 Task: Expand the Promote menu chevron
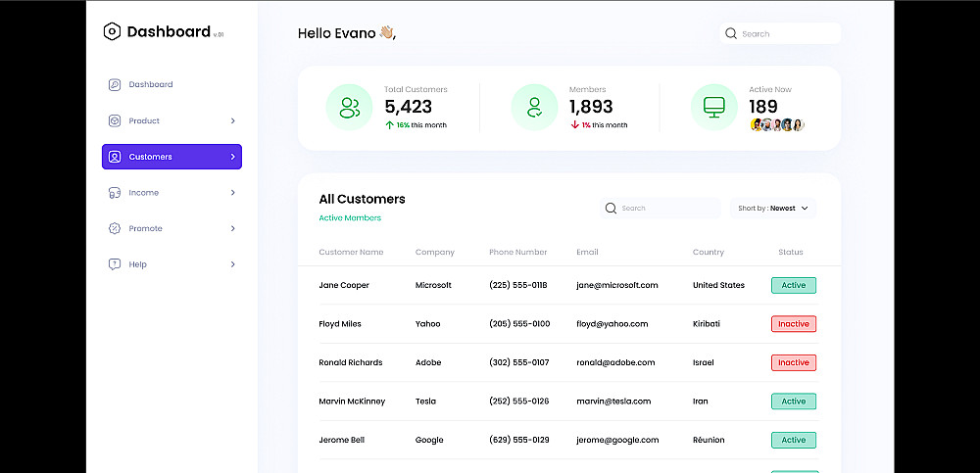click(x=232, y=229)
